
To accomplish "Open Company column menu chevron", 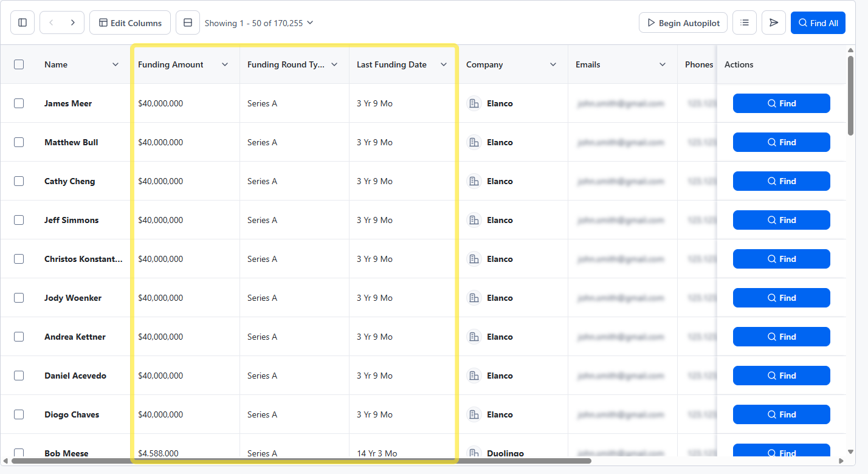I will coord(553,64).
